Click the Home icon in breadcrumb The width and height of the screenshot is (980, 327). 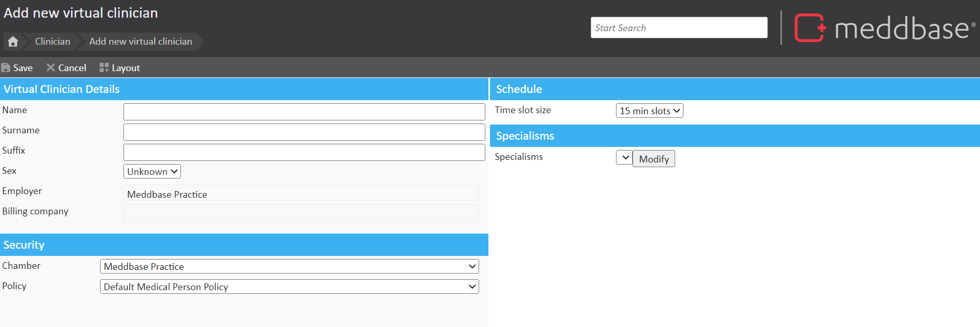pyautogui.click(x=13, y=42)
